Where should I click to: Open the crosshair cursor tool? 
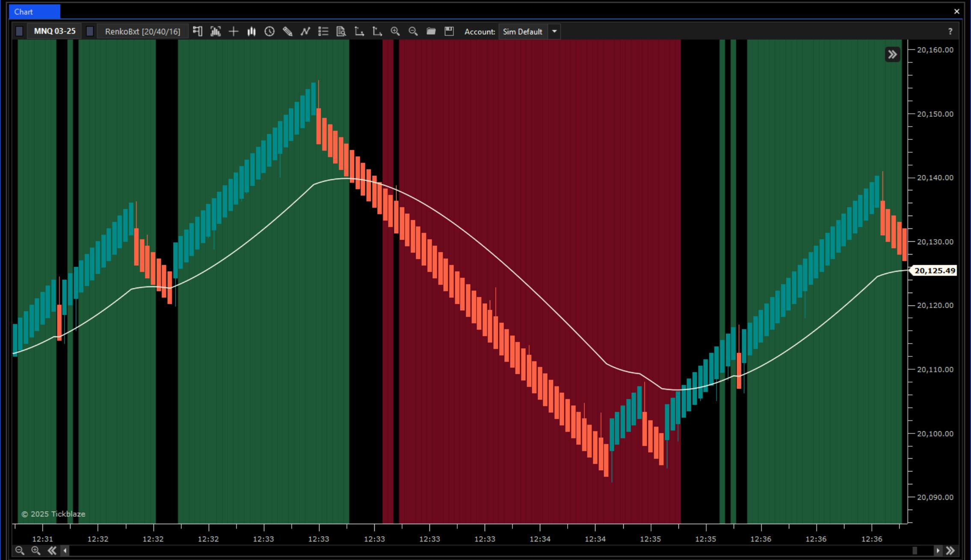click(x=234, y=31)
